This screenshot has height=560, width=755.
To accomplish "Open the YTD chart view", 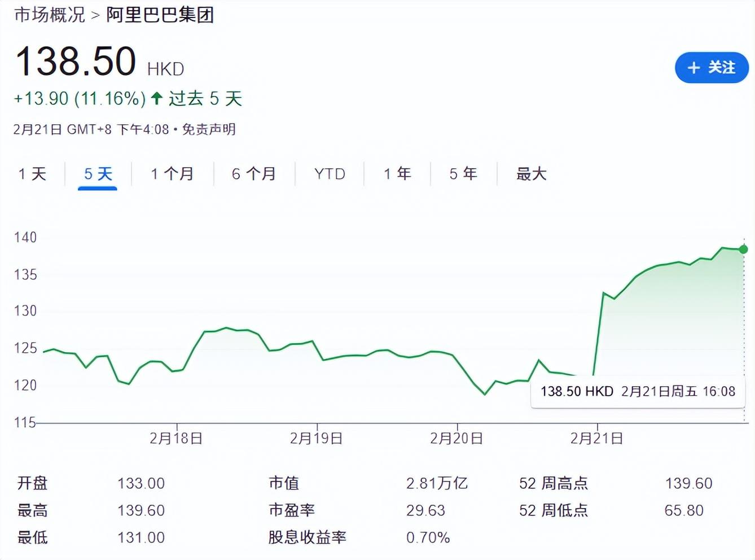I will pyautogui.click(x=328, y=174).
